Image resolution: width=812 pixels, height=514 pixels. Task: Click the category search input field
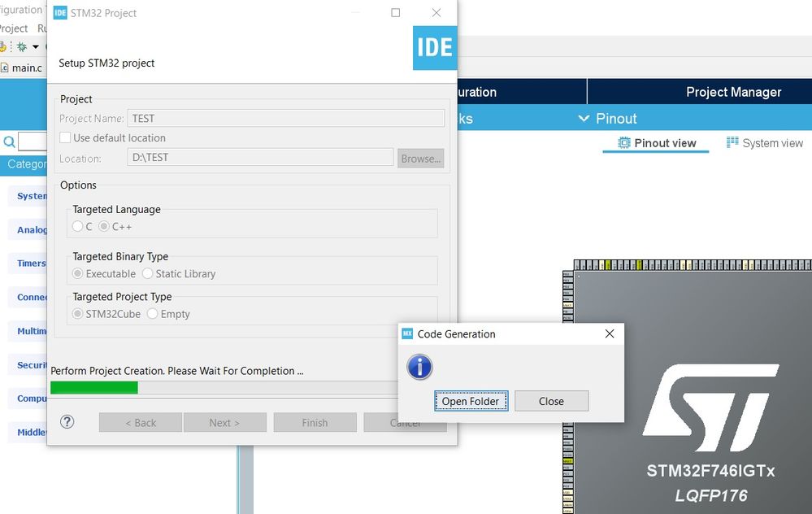(33, 142)
